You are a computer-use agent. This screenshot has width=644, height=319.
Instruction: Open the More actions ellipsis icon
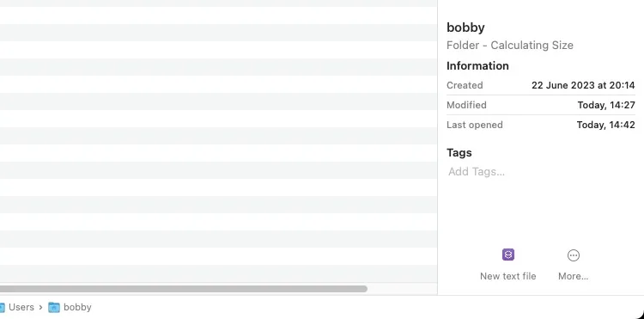click(x=574, y=255)
